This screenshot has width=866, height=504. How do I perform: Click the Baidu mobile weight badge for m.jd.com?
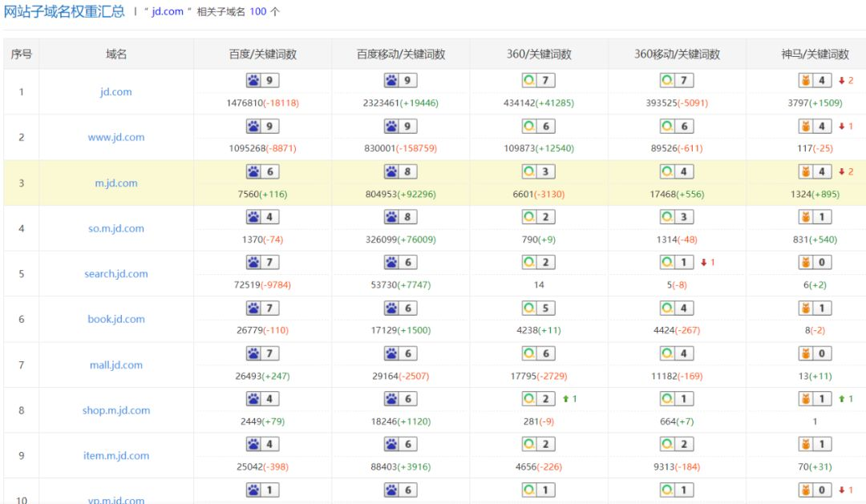click(x=400, y=171)
